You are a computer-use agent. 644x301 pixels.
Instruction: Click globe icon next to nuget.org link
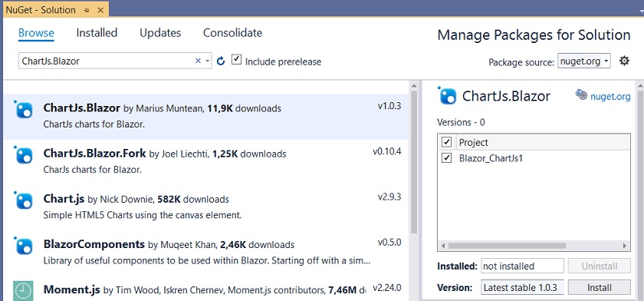pyautogui.click(x=581, y=94)
